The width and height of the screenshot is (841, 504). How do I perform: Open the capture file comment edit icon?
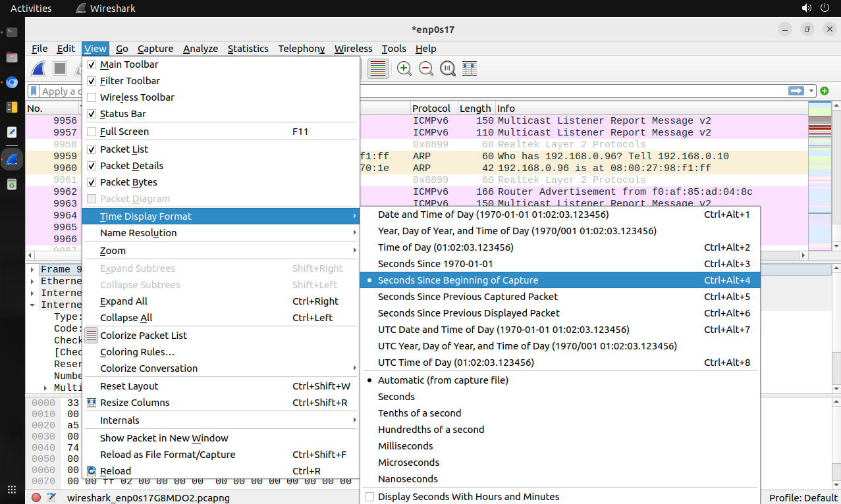tap(51, 497)
